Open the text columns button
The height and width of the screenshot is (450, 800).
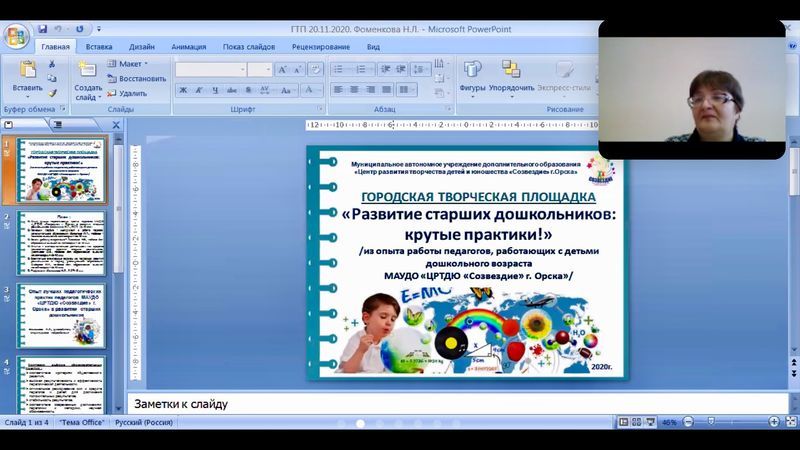tap(406, 90)
